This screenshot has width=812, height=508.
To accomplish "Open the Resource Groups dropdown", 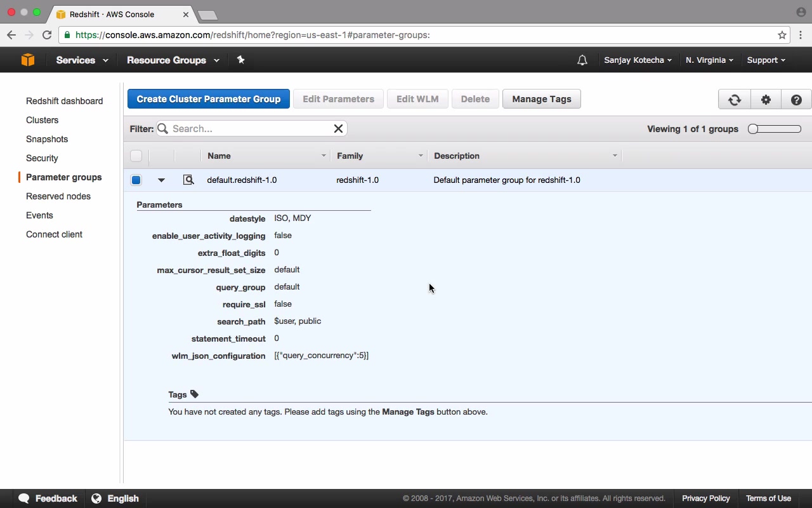I will tap(173, 60).
